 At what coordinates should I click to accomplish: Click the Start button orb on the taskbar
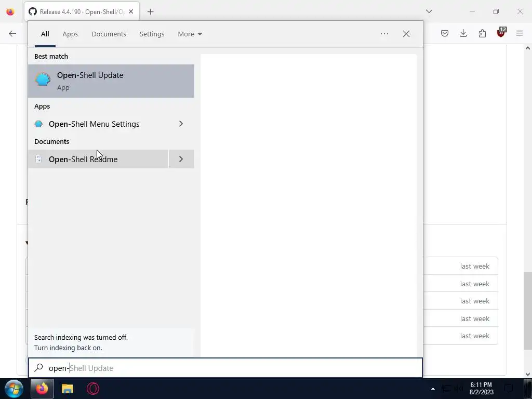click(14, 389)
